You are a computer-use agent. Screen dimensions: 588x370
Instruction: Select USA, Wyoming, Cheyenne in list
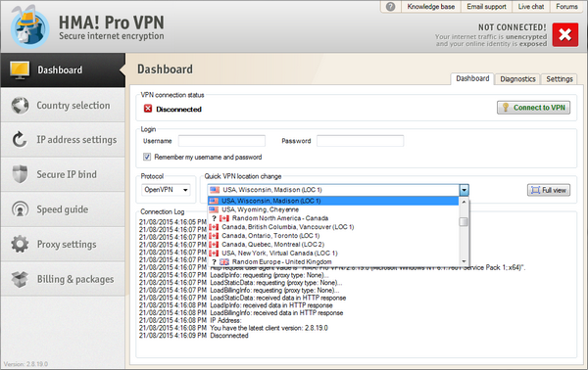click(333, 209)
